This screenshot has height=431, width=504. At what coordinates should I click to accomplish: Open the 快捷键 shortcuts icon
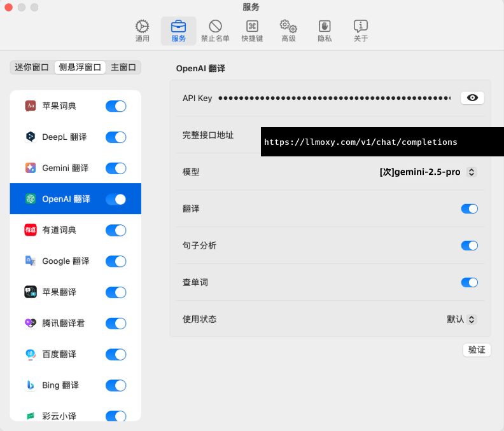pyautogui.click(x=252, y=27)
